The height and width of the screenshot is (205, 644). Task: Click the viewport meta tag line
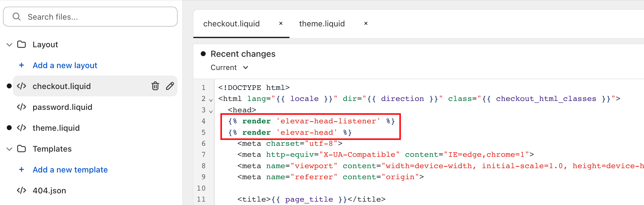440,166
